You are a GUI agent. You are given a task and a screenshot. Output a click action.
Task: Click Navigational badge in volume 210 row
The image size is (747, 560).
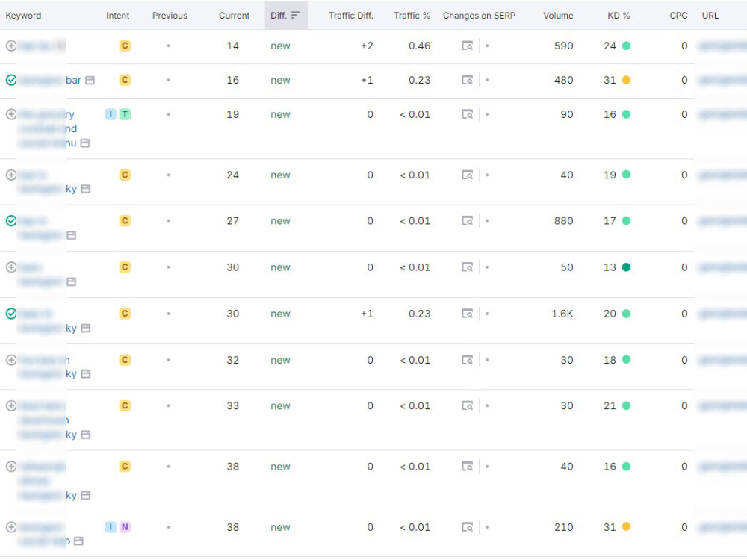[125, 527]
